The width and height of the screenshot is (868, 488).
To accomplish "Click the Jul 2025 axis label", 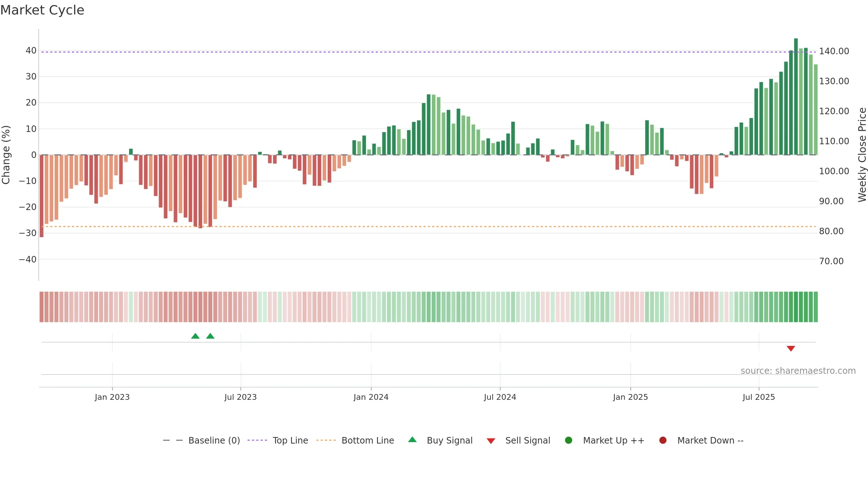I will pos(759,397).
